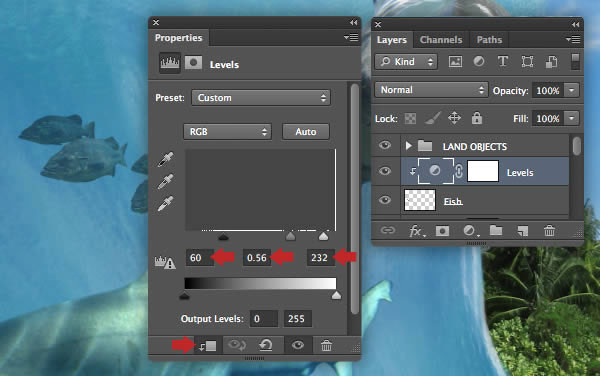Viewport: 600px width, 376px height.
Task: Click the input highlight slider handle
Action: click(323, 236)
